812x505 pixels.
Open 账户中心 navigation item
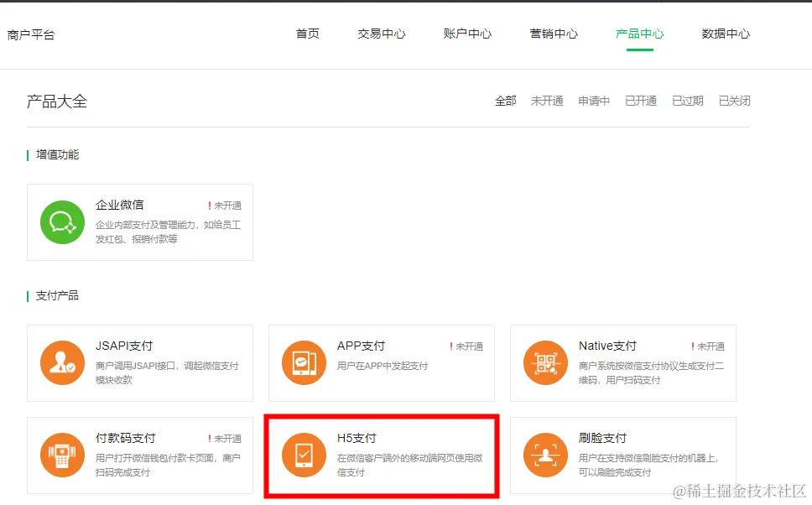pyautogui.click(x=467, y=34)
